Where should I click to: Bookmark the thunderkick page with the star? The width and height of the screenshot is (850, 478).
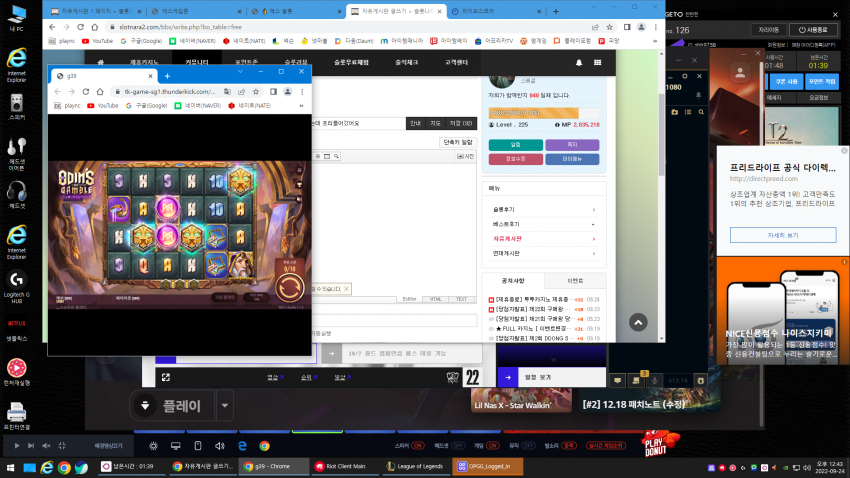click(x=256, y=92)
